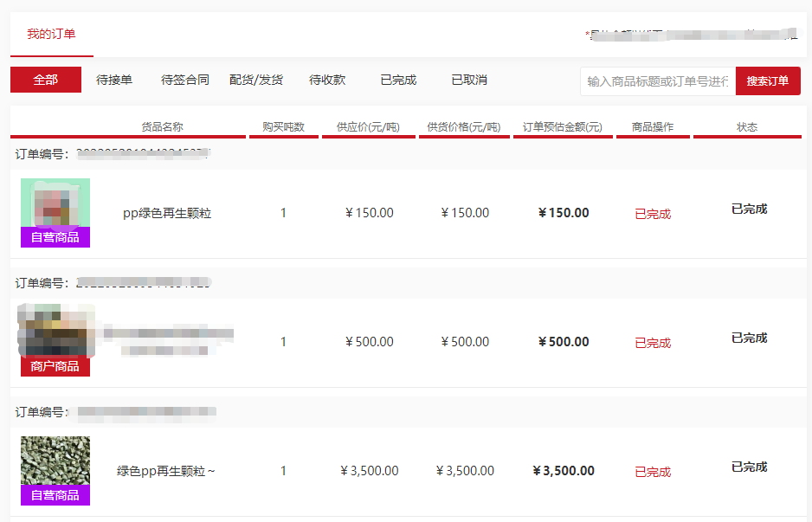Switch to 已完成 filter tab
812x522 pixels.
click(x=398, y=80)
